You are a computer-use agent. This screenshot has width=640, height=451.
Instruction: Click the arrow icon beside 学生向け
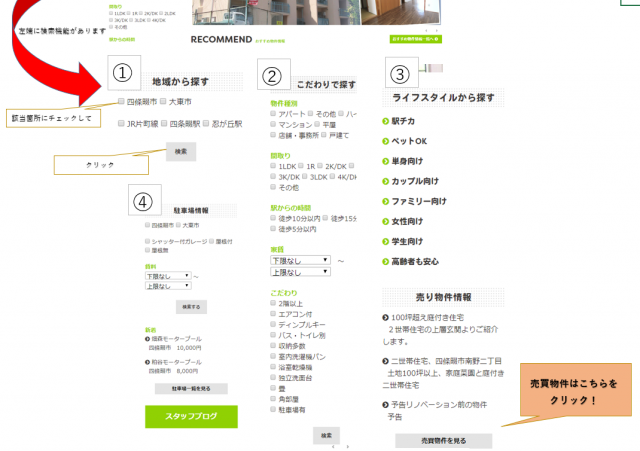point(386,241)
